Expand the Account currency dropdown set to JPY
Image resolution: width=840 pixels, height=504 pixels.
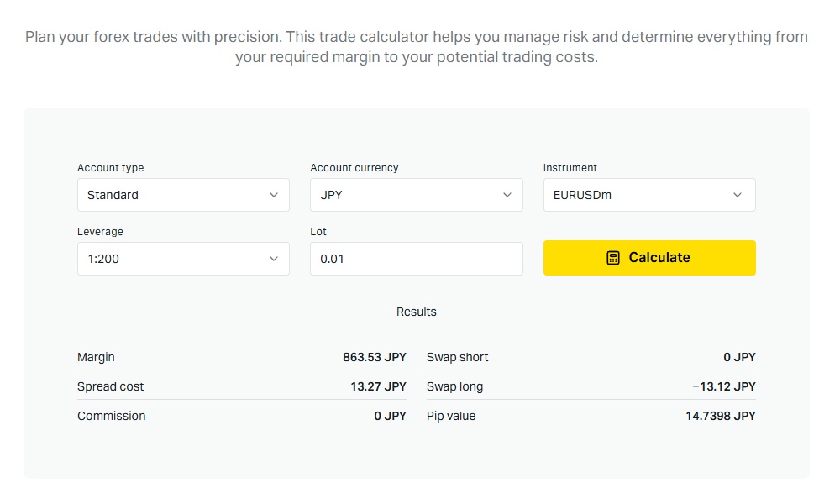click(416, 195)
